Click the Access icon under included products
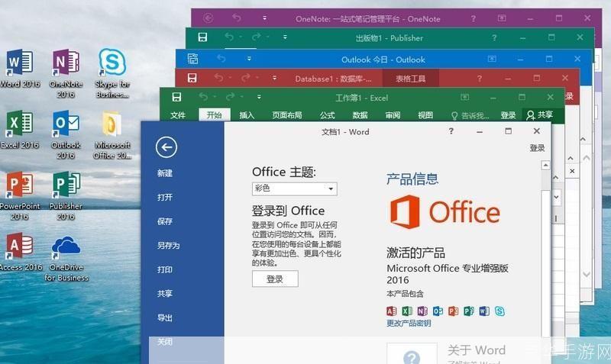611x364 pixels. tap(391, 311)
